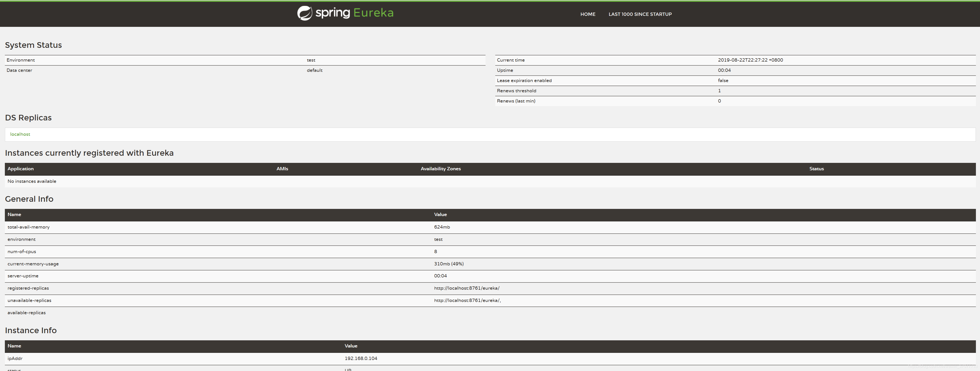980x371 pixels.
Task: Select the Renews threshold label
Action: [x=516, y=91]
